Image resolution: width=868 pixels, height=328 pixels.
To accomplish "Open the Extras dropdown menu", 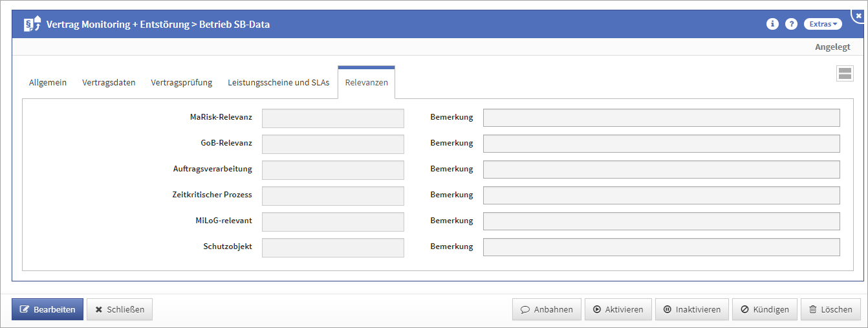I will 823,24.
